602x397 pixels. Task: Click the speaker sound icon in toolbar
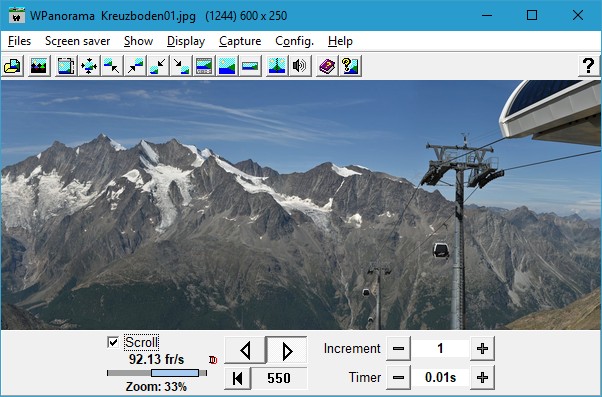click(x=300, y=66)
